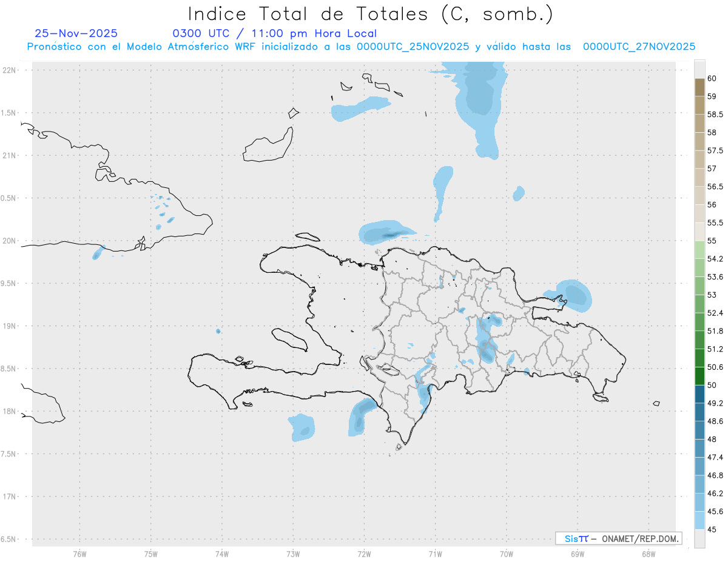
Task: Click the '51.2' color scale value
Action: (x=715, y=349)
